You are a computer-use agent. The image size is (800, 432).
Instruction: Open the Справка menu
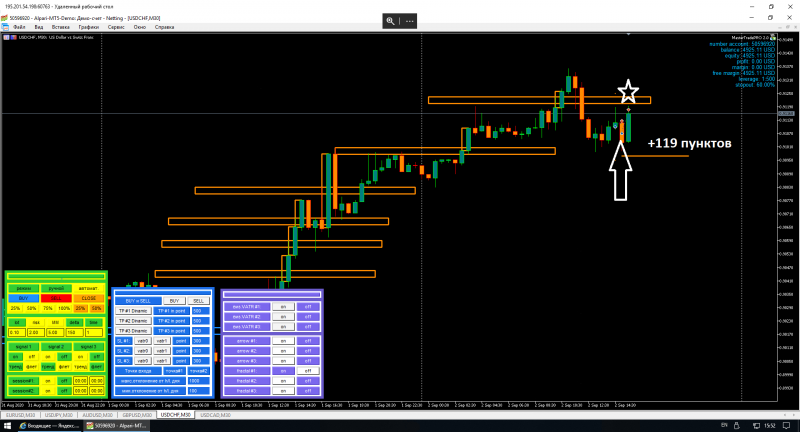tap(164, 27)
